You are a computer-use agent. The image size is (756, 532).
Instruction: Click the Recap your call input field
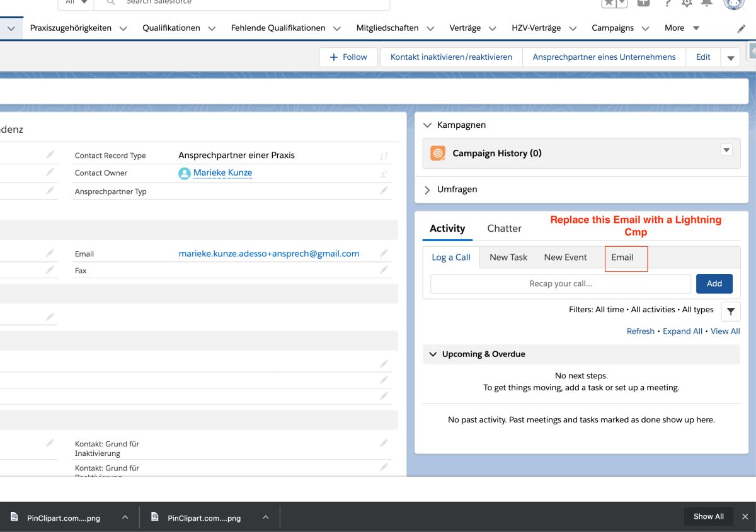[x=561, y=283]
